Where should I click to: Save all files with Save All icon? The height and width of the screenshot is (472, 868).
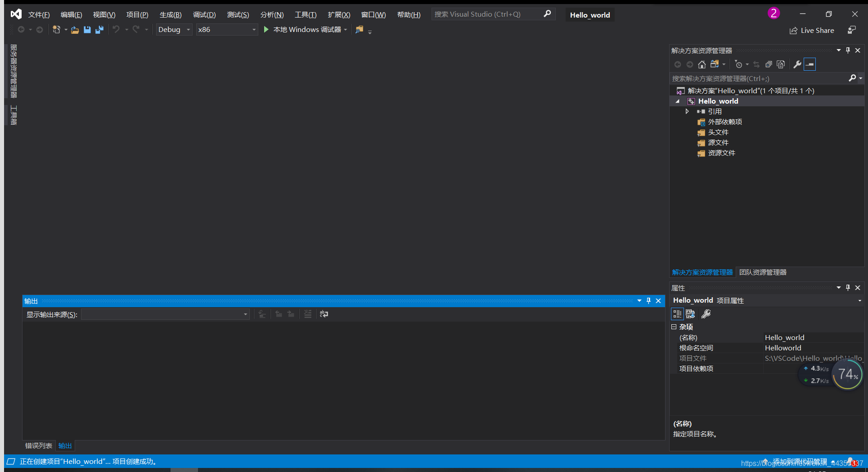99,29
